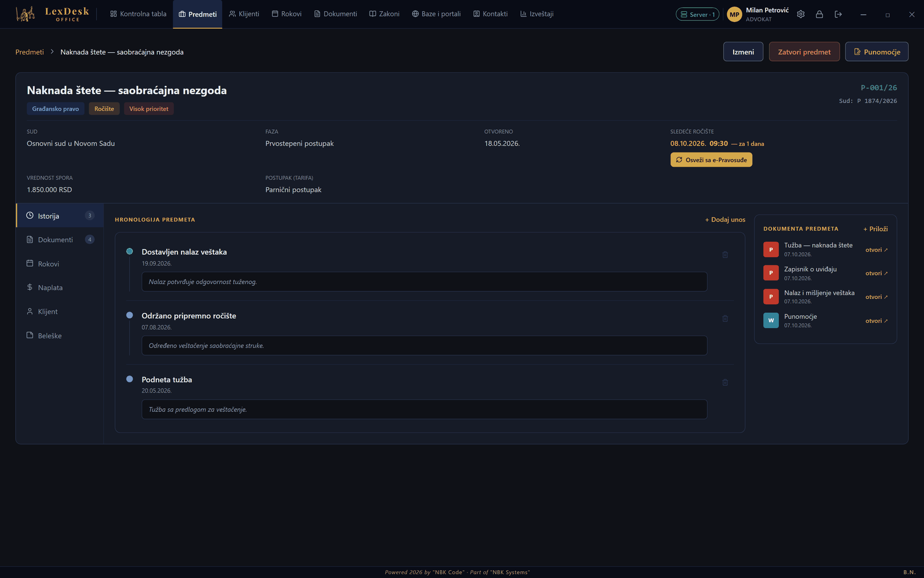Switch to the Dokumenti side tab
Image resolution: width=924 pixels, height=578 pixels.
click(60, 239)
